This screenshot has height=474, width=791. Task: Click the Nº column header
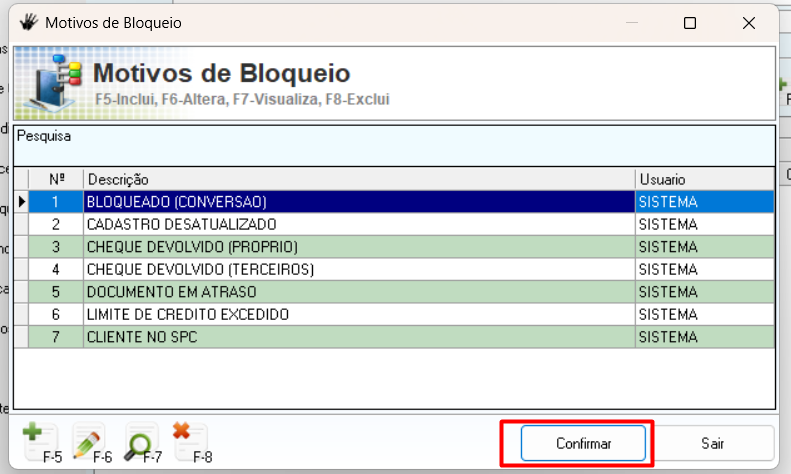click(x=56, y=179)
